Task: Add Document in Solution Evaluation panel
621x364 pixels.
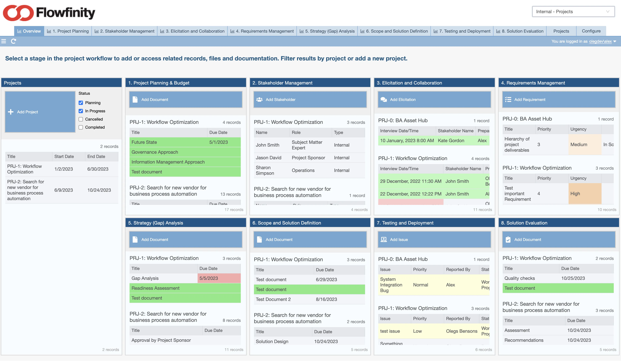Action: (x=508, y=239)
